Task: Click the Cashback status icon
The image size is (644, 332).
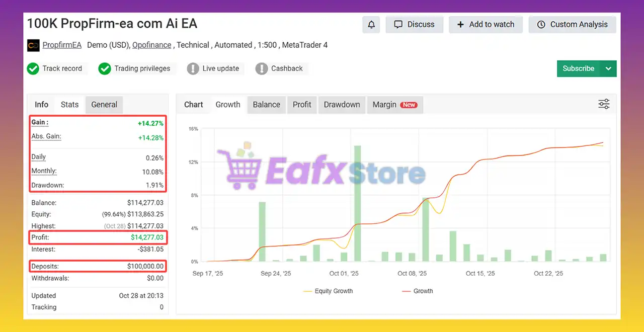Action: pos(262,68)
